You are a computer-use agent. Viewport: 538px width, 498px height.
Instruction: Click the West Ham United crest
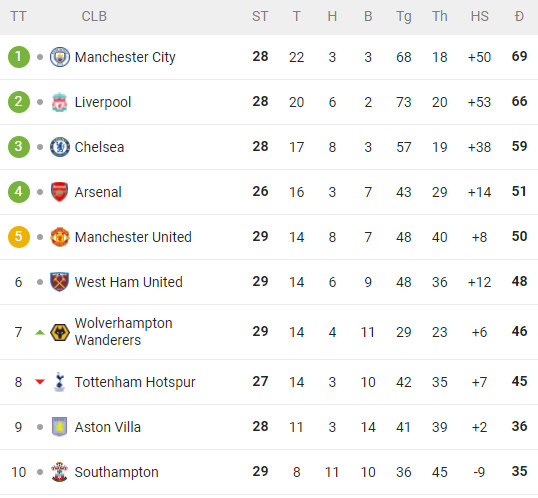point(60,282)
